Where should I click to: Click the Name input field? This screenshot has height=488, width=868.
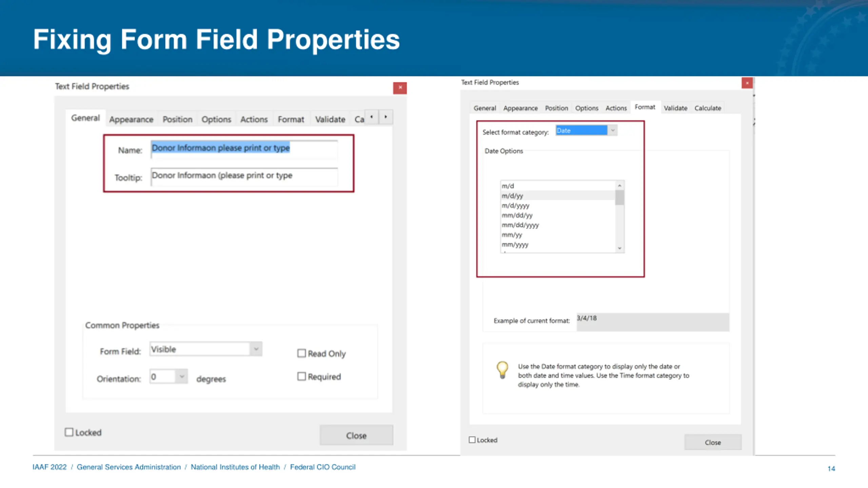[x=244, y=149]
